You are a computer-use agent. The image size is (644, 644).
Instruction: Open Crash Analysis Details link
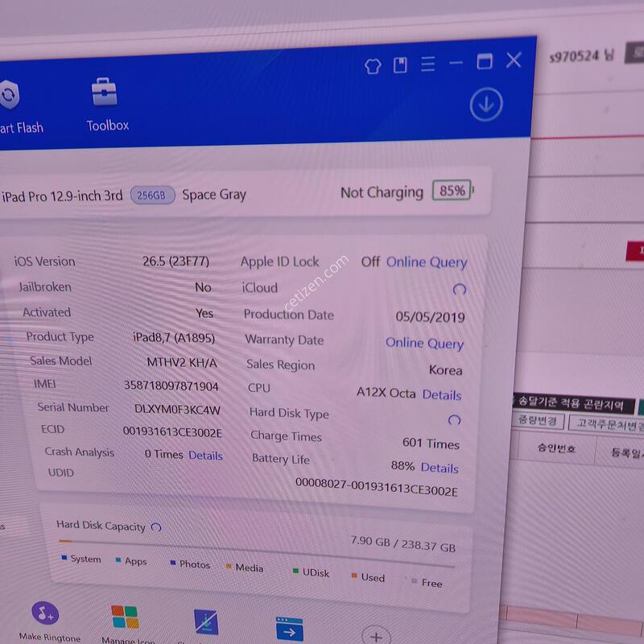pos(205,456)
